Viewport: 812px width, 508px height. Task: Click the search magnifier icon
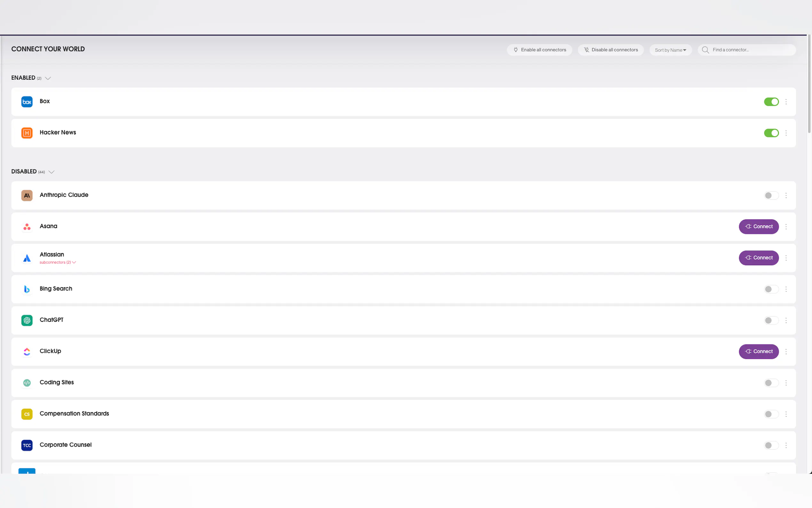click(x=705, y=50)
